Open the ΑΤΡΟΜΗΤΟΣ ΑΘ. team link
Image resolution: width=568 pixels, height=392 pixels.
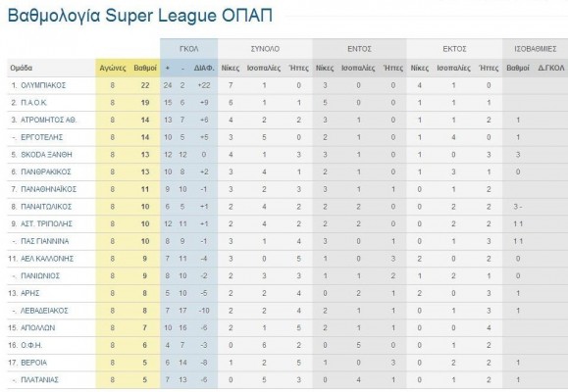(x=48, y=121)
